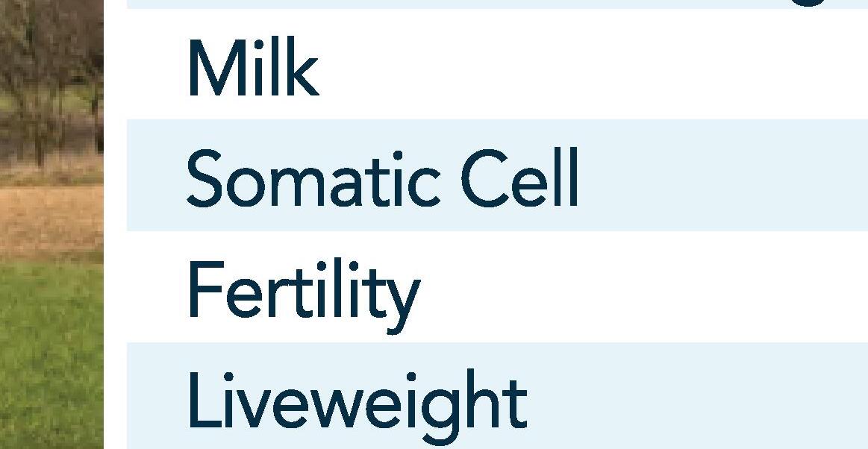This screenshot has height=449, width=868.
Task: Click the blank cell right of Milk
Action: click(593, 64)
